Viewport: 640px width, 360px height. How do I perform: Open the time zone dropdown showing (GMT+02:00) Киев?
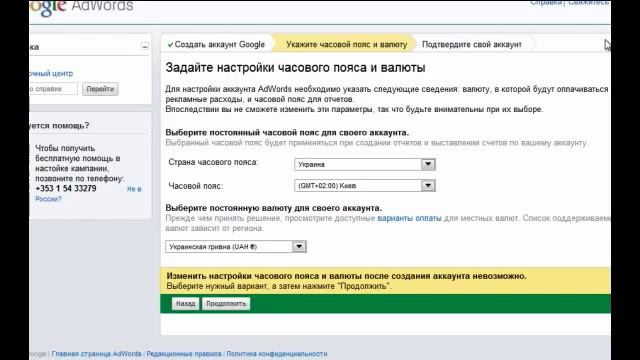(x=364, y=186)
